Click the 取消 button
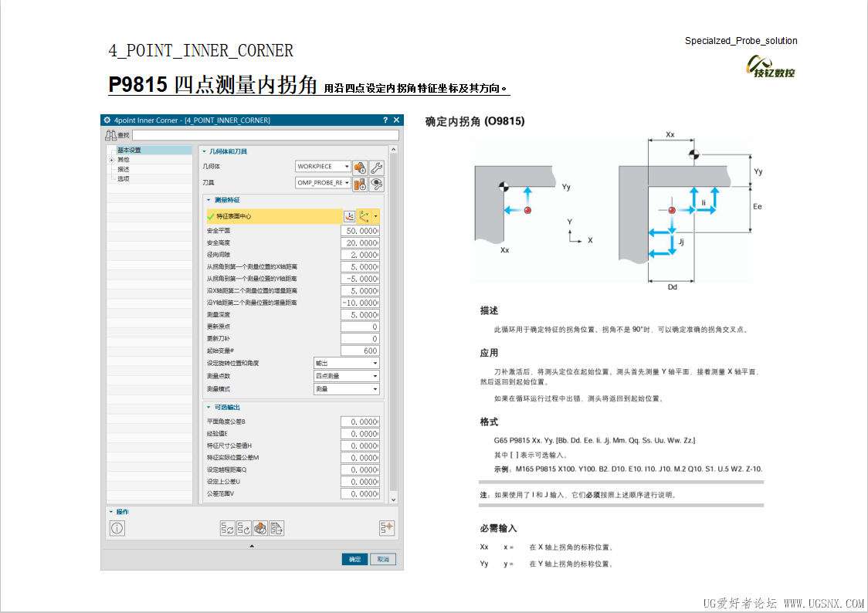 (383, 559)
